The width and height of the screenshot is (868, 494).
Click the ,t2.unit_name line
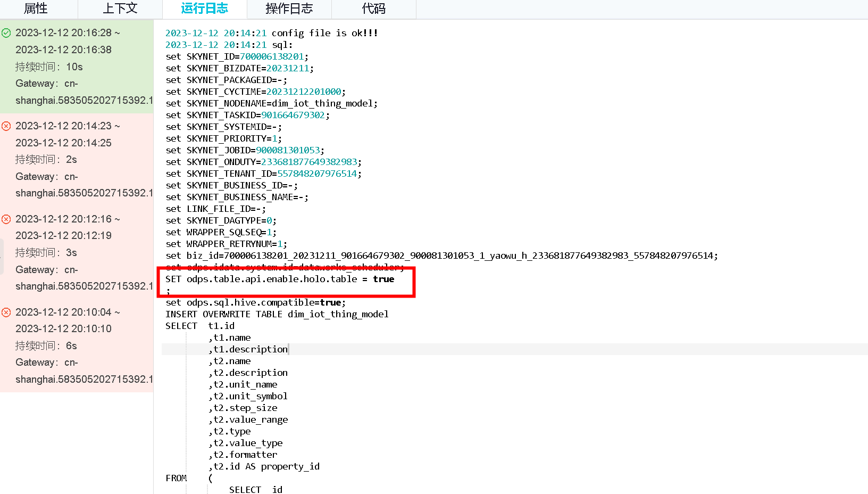tap(243, 384)
